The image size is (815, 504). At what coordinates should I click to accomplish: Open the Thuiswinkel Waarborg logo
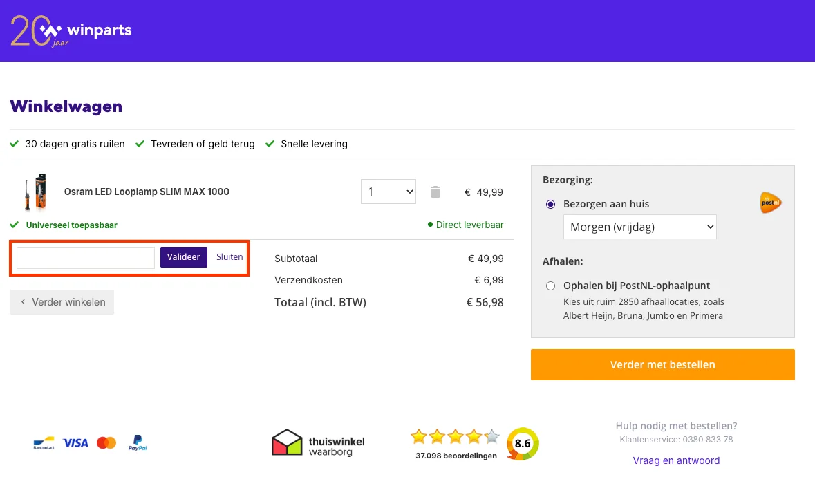pos(318,442)
